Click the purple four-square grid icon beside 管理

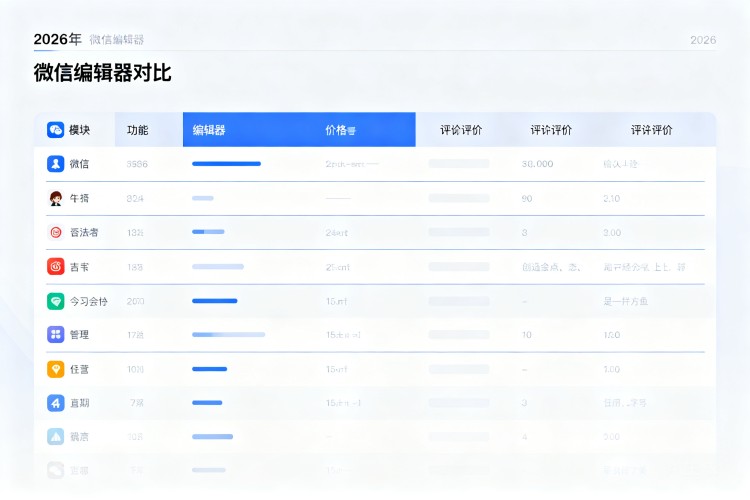(55, 334)
